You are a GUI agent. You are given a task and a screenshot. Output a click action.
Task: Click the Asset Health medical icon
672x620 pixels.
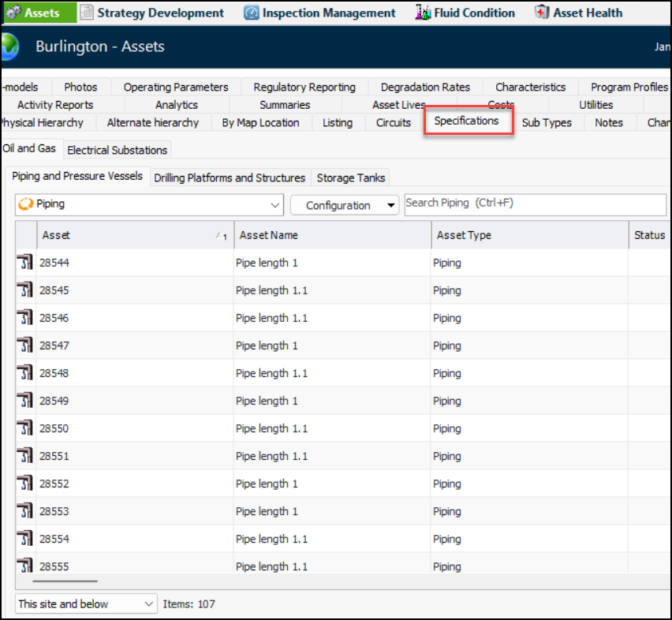click(542, 13)
